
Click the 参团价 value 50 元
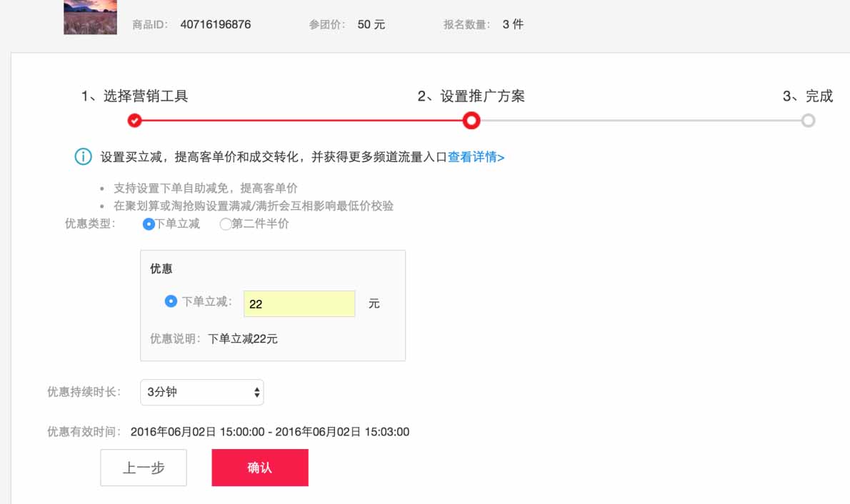coord(371,24)
